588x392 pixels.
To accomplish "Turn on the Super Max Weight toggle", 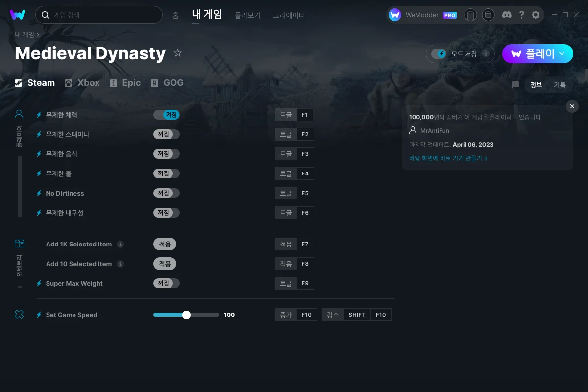I will point(167,283).
